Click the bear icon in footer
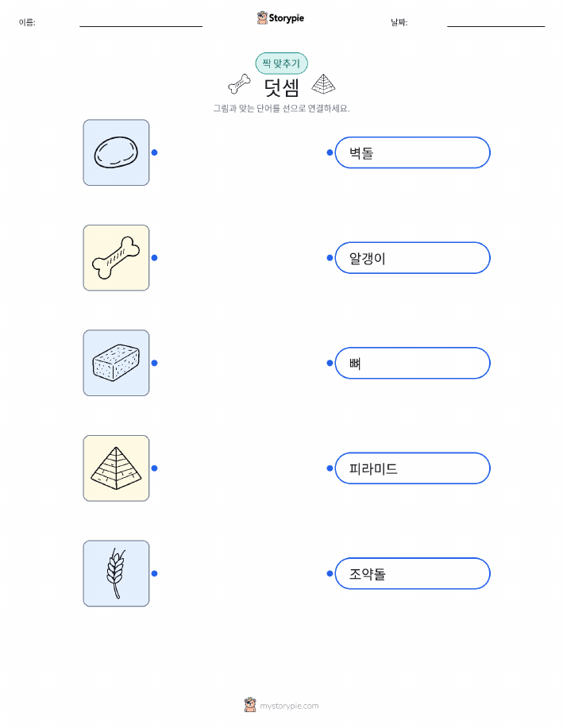Viewport: 563px width, 728px height. tap(250, 705)
